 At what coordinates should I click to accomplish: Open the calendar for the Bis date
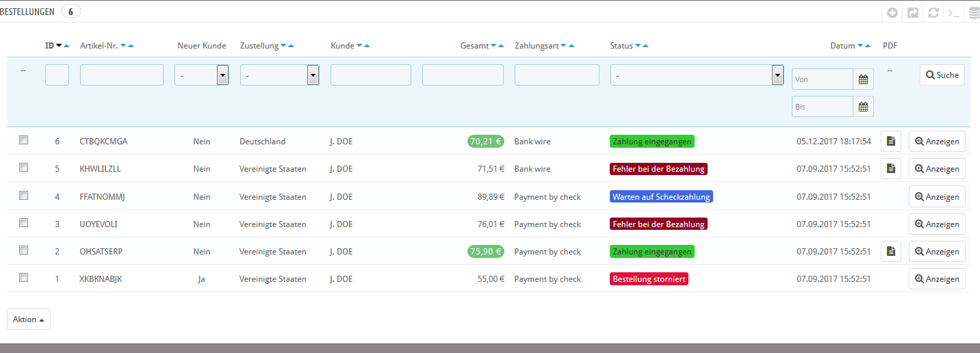click(x=863, y=107)
